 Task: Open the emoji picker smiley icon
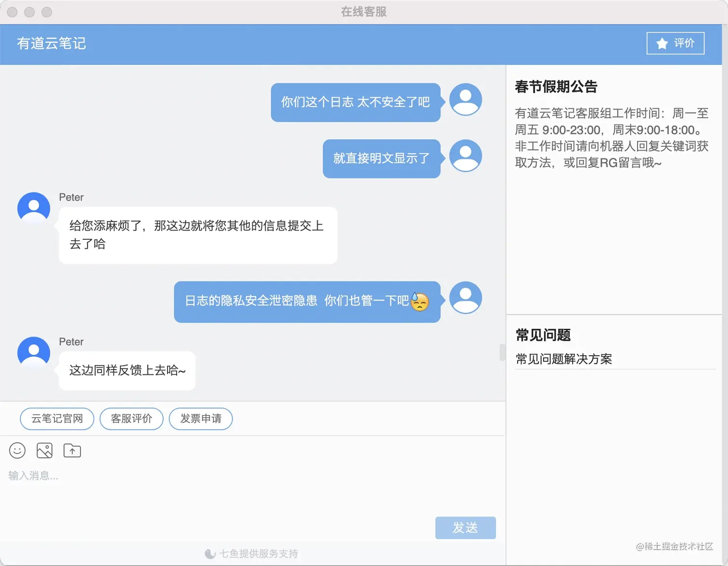[x=17, y=450]
